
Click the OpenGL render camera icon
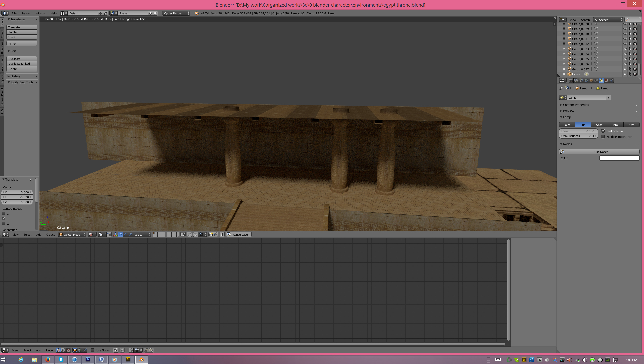point(211,234)
